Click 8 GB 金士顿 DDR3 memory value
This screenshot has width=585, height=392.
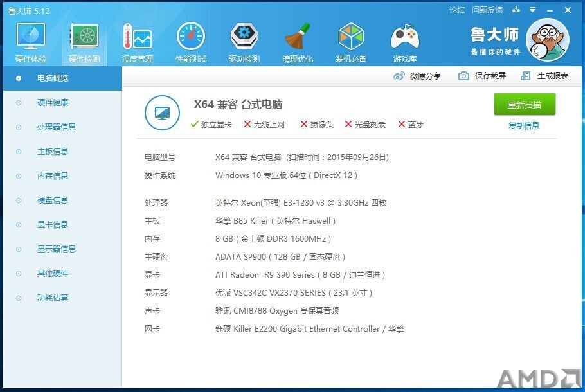click(273, 239)
